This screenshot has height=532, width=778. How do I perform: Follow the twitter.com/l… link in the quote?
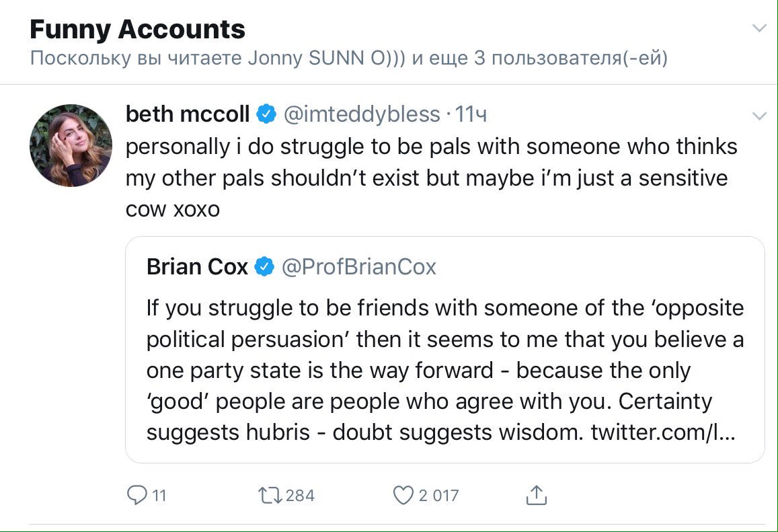662,432
